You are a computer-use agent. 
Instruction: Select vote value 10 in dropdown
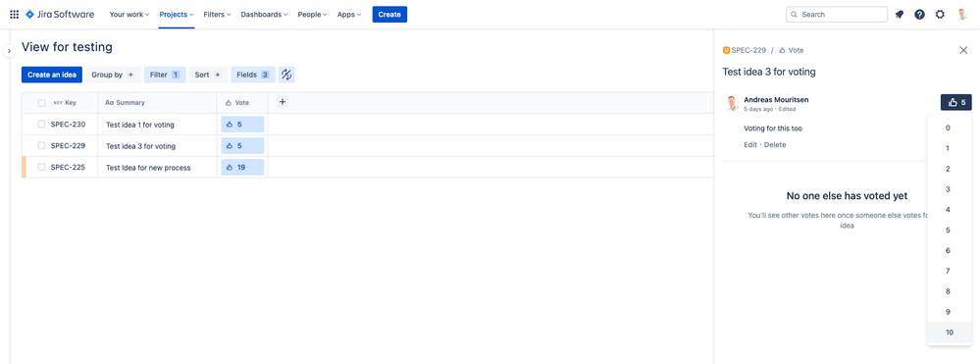click(949, 332)
